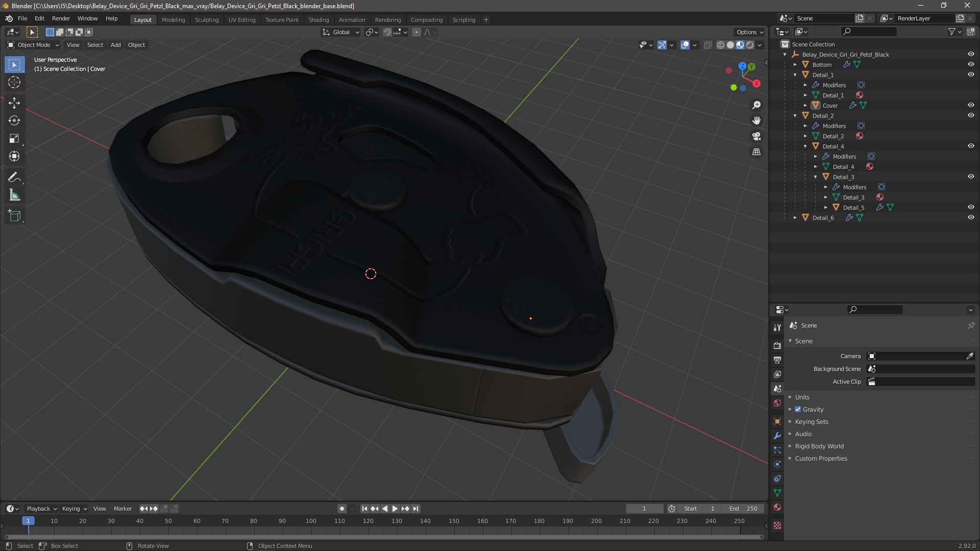Jump to the animation end frame

pyautogui.click(x=415, y=509)
